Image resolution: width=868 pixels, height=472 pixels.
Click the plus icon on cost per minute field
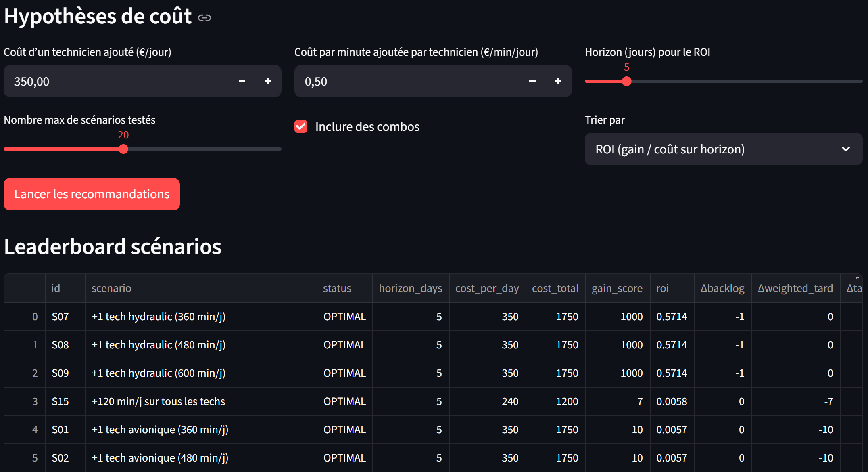click(558, 81)
